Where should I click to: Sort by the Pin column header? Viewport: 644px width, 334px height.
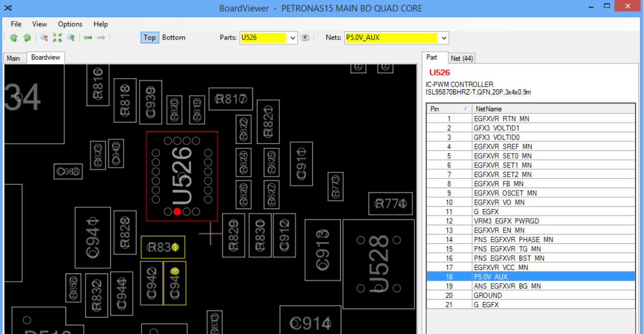pos(449,109)
